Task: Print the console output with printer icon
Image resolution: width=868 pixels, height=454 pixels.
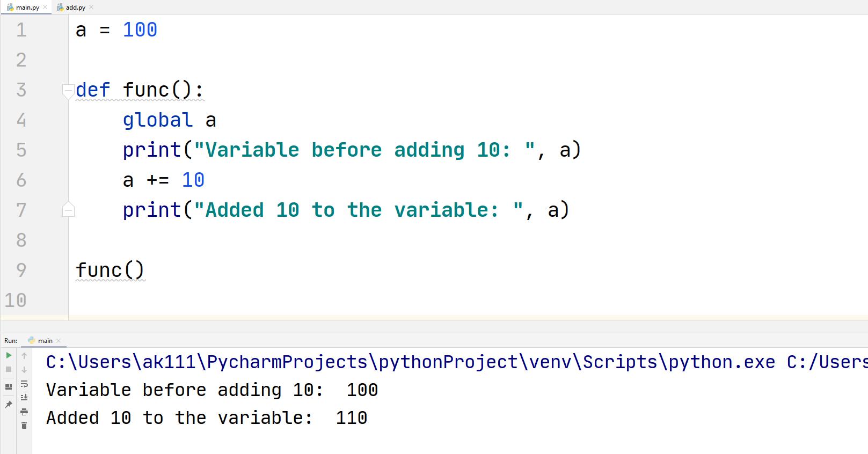Action: pyautogui.click(x=24, y=412)
